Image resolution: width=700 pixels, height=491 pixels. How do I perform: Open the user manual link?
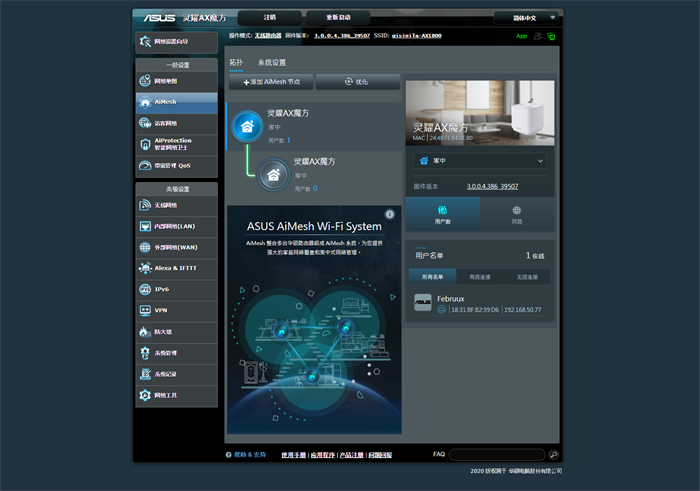pos(294,455)
